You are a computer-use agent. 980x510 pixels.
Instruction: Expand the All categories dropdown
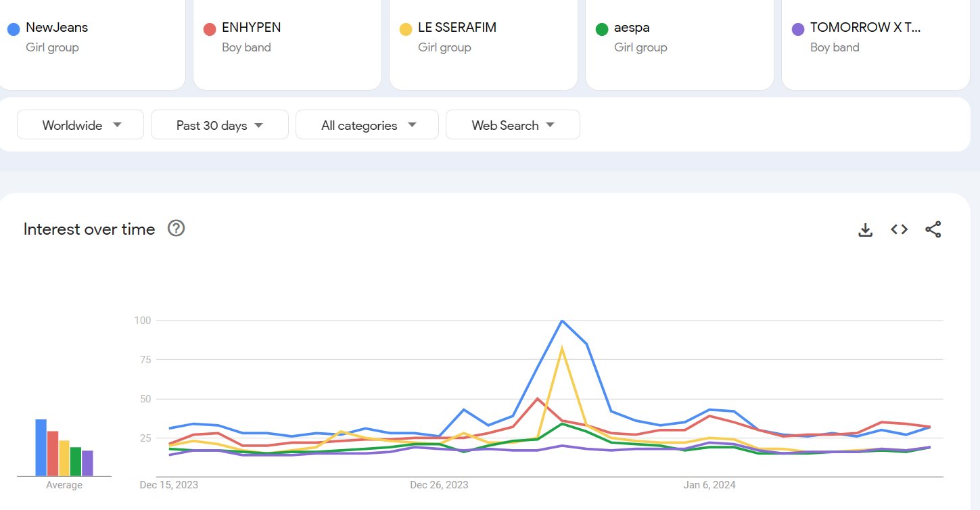pyautogui.click(x=367, y=125)
